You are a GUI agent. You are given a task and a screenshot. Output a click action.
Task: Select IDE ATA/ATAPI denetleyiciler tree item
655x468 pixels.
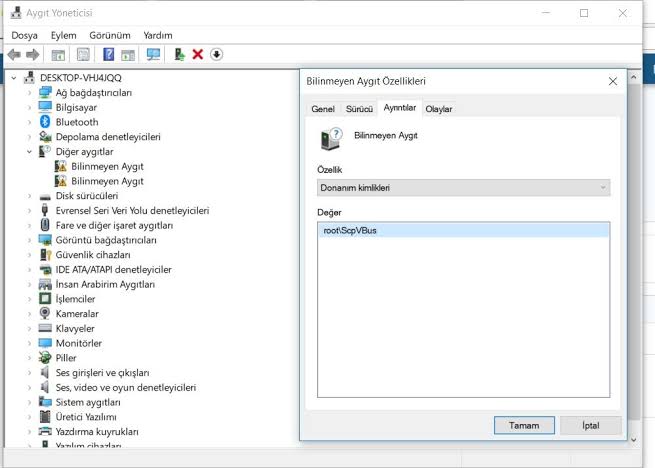click(114, 270)
